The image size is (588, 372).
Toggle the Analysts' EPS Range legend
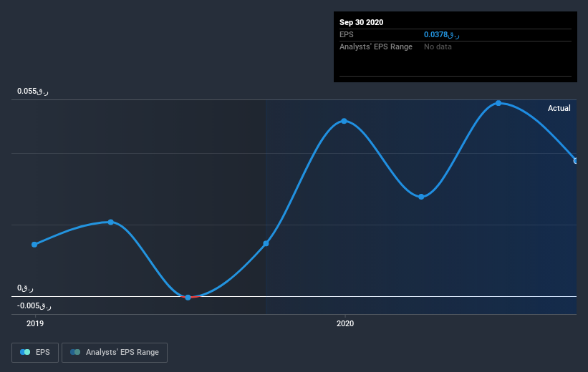pyautogui.click(x=115, y=352)
